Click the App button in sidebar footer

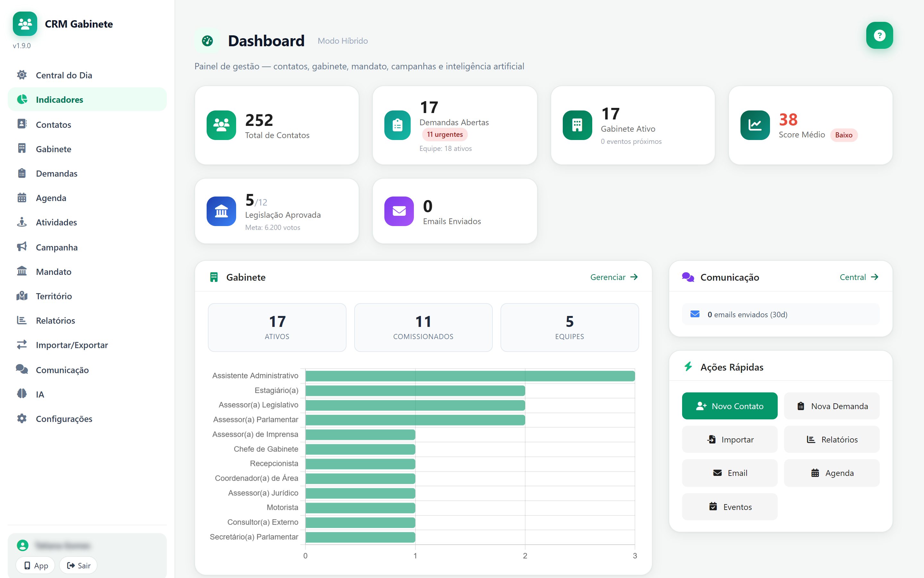coord(36,565)
